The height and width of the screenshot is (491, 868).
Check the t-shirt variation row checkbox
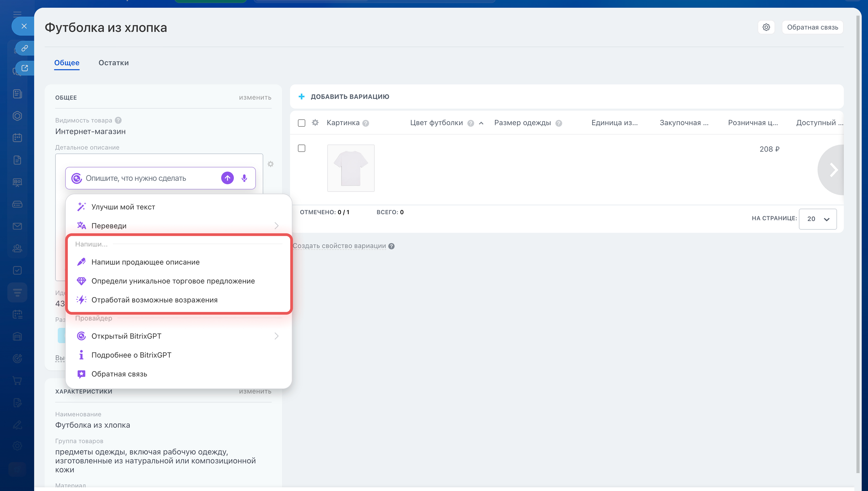(x=302, y=148)
